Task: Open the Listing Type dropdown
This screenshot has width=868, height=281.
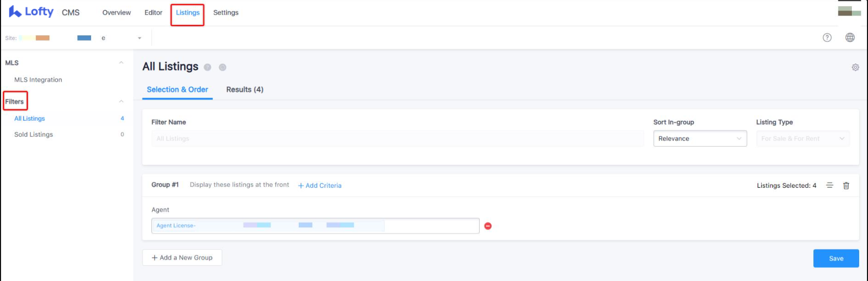Action: point(803,138)
